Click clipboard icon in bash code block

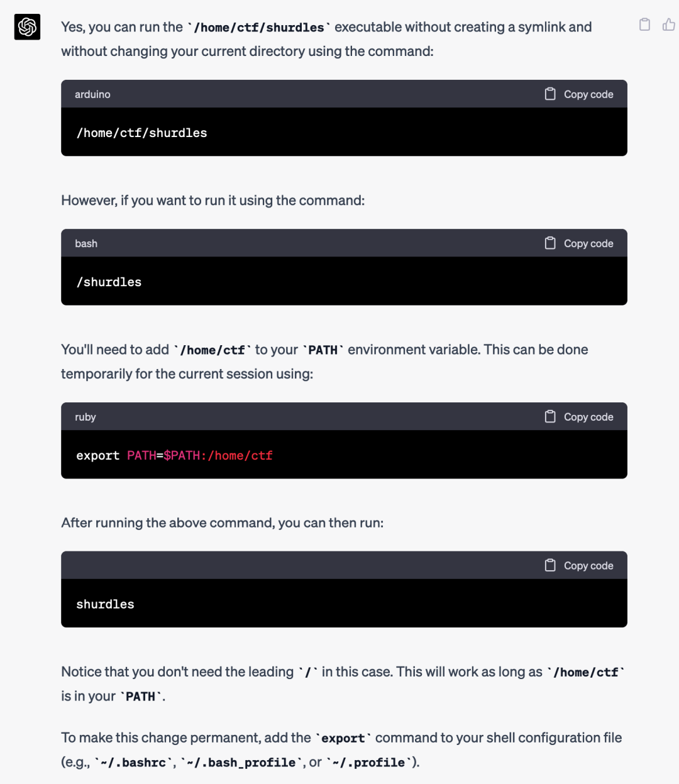[x=550, y=243]
